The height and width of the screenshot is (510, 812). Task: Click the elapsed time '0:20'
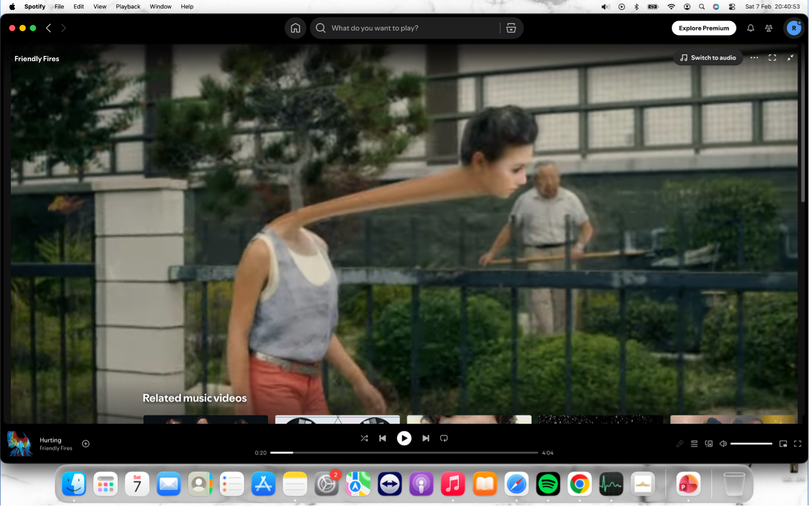[260, 453]
